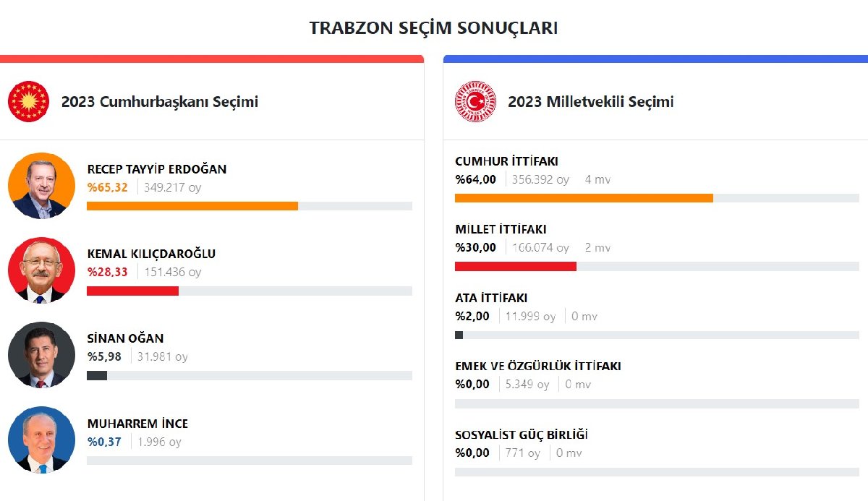Image resolution: width=868 pixels, height=501 pixels.
Task: Open the 2023 Cumhurbaşkanı Seçimi heading
Action: (x=159, y=102)
